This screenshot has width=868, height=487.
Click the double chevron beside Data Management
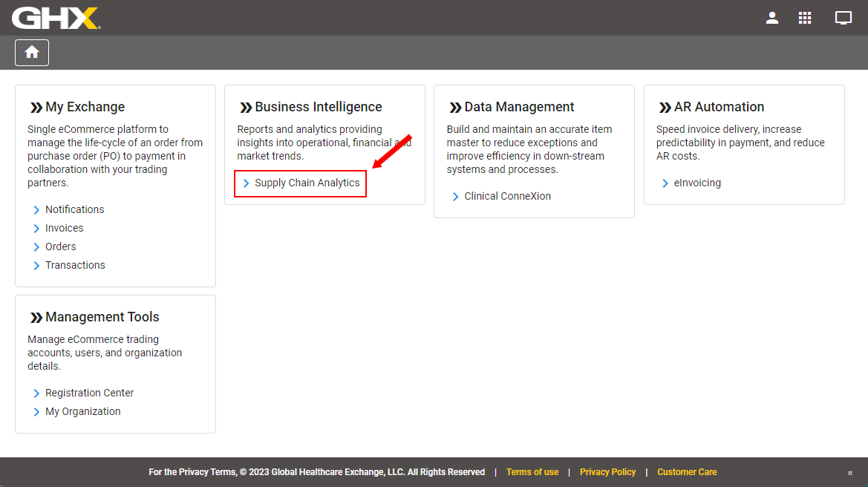pyautogui.click(x=455, y=108)
